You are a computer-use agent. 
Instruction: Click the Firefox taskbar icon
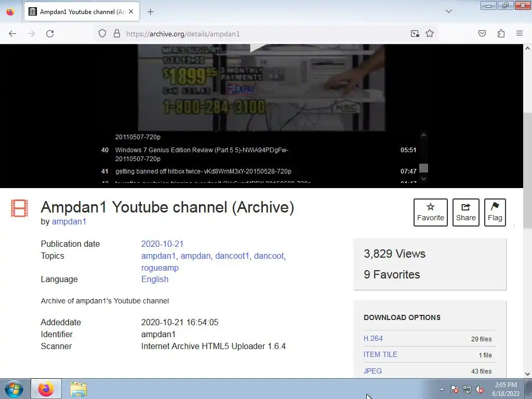[x=46, y=389]
